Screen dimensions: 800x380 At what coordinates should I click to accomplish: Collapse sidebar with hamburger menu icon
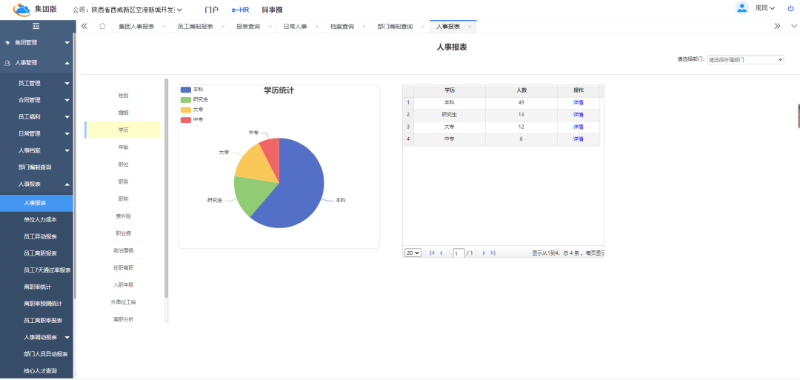click(36, 27)
